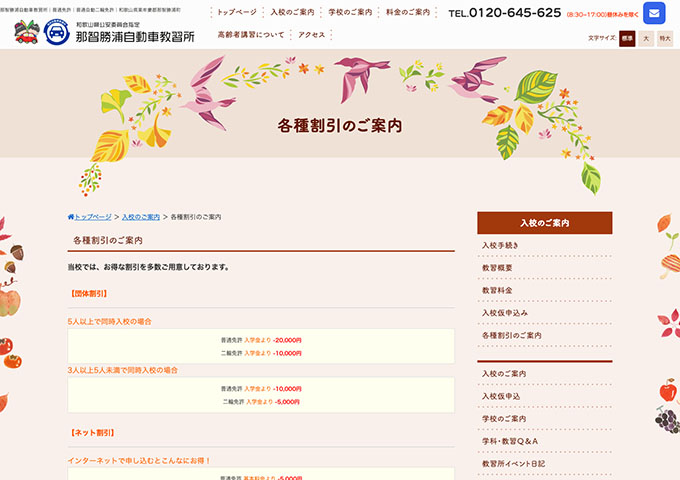Click 入校のご案内 breadcrumb link

pos(141,217)
